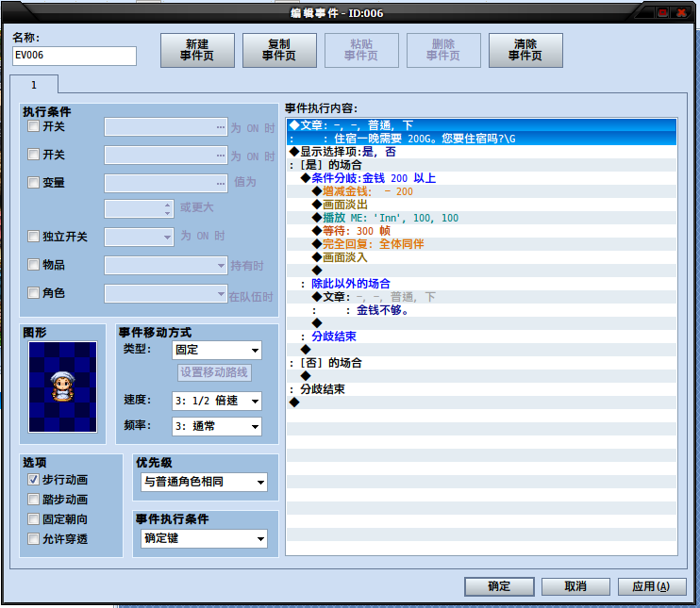Select the 除此以外的场合 row
This screenshot has height=608, width=700.
481,284
